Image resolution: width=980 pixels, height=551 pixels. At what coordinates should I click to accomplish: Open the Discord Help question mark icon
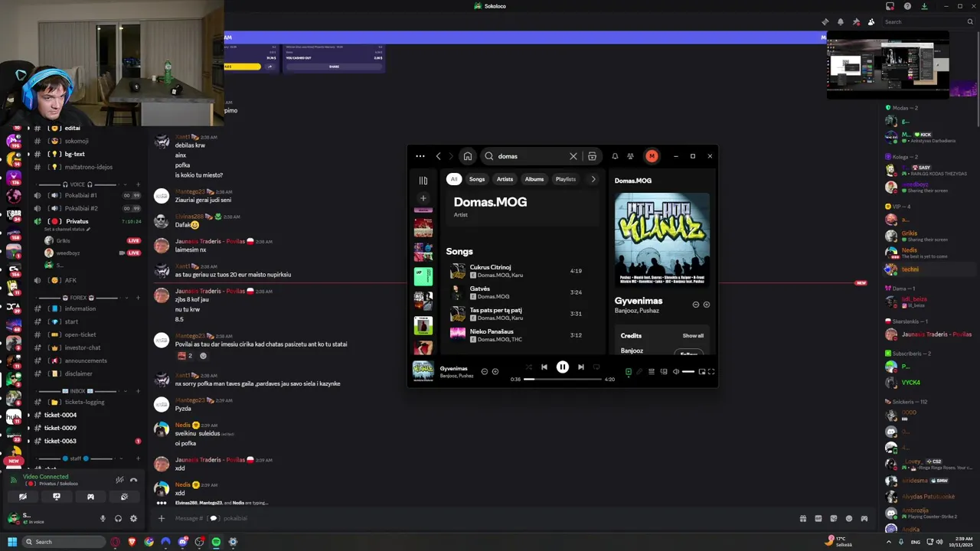point(907,6)
